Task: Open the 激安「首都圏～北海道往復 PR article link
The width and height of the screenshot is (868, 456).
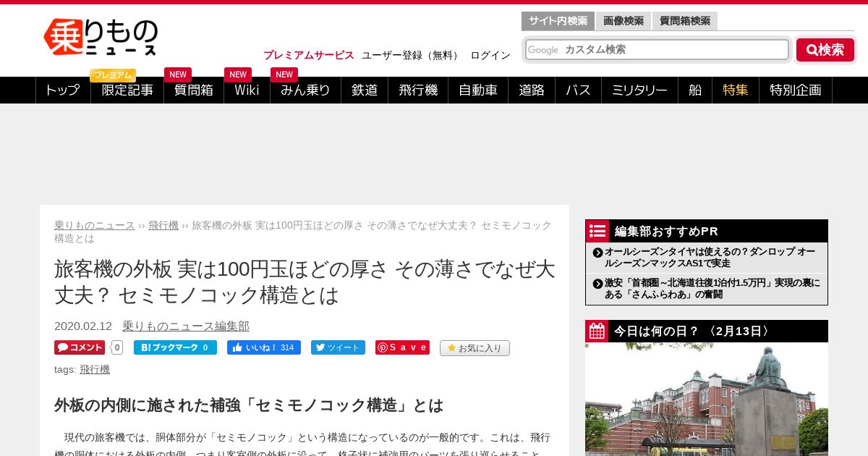Action: [712, 289]
